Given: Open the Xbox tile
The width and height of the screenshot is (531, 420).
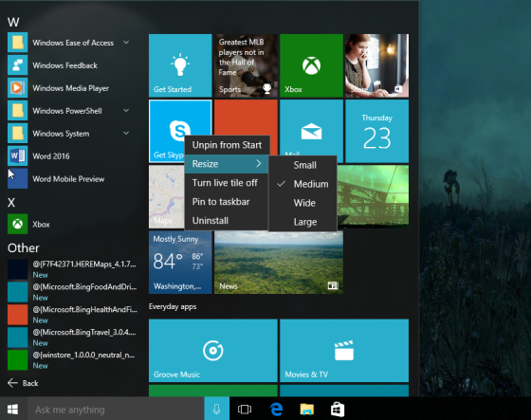Looking at the screenshot, I should coord(311,65).
